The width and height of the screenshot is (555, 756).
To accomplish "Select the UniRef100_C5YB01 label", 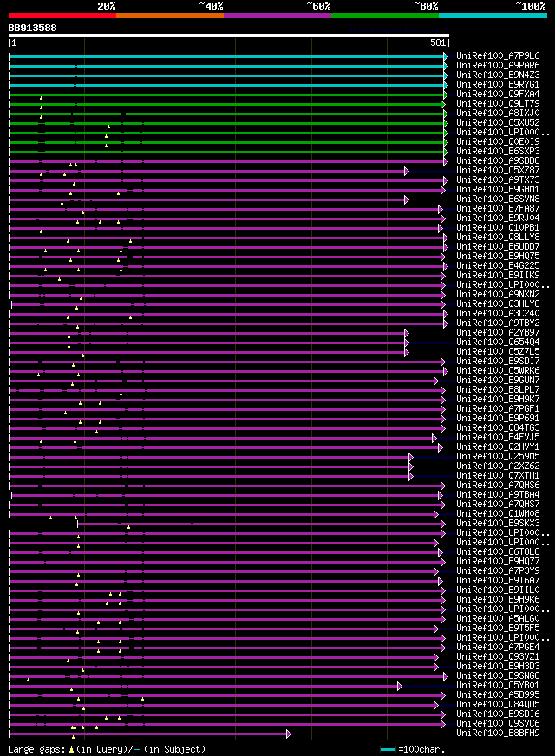I will (x=498, y=686).
